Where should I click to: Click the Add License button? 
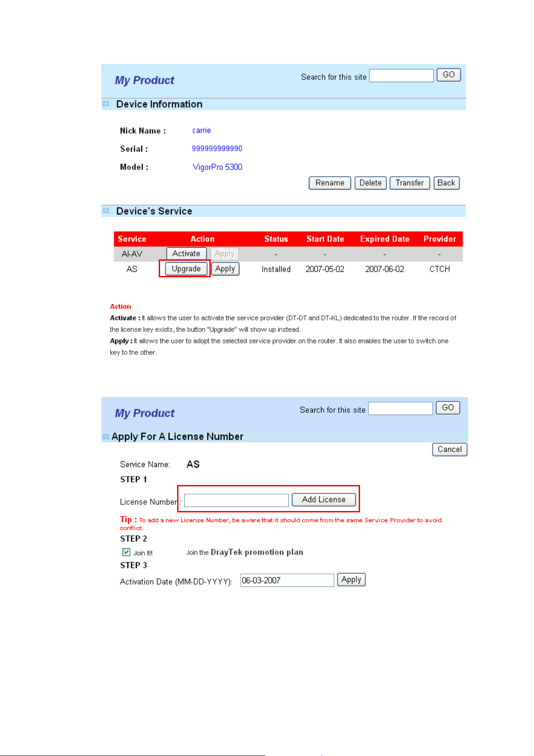click(324, 500)
